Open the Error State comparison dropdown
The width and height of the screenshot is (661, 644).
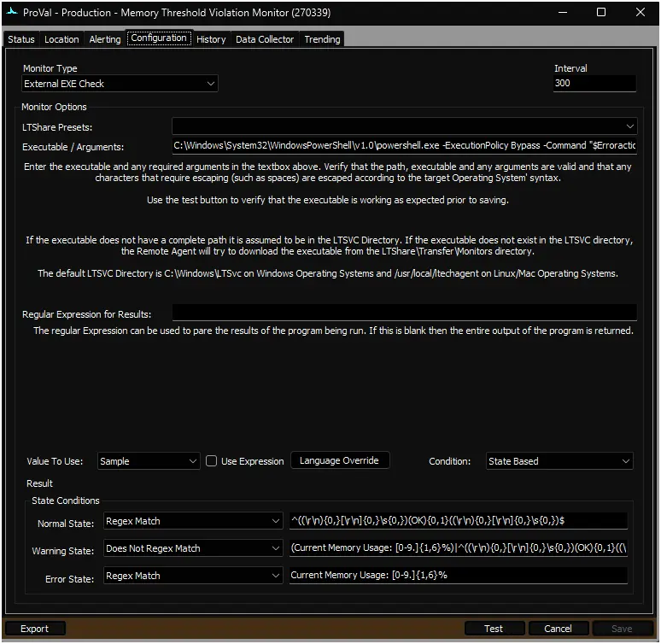[x=193, y=576]
